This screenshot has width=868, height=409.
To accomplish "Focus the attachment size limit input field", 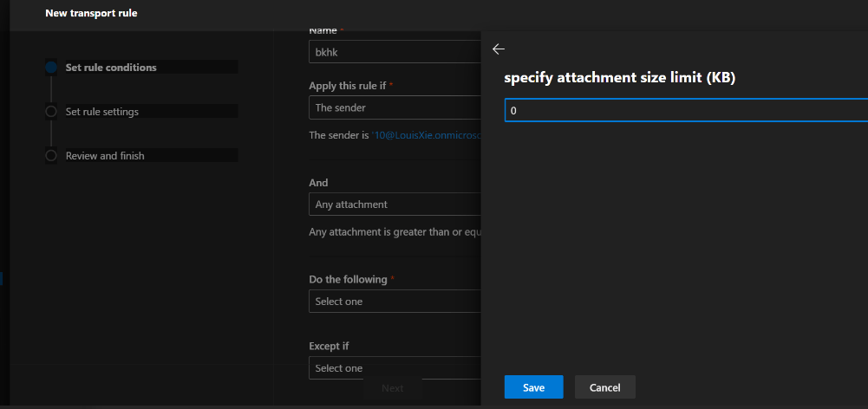I will 686,110.
